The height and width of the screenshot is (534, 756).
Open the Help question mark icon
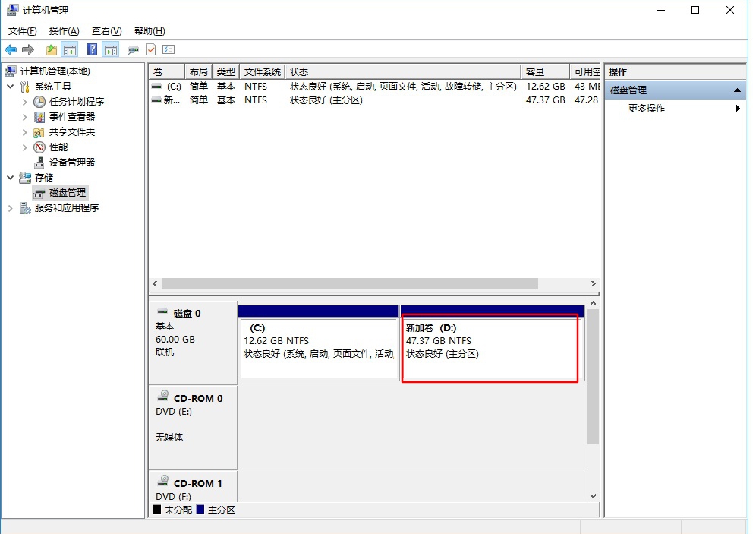click(x=92, y=49)
